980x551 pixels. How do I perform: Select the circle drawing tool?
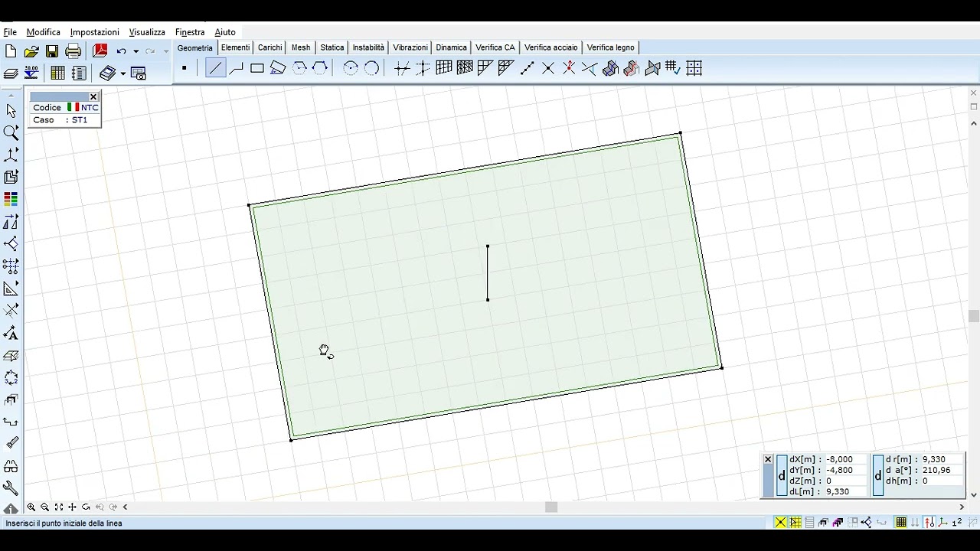[x=351, y=68]
